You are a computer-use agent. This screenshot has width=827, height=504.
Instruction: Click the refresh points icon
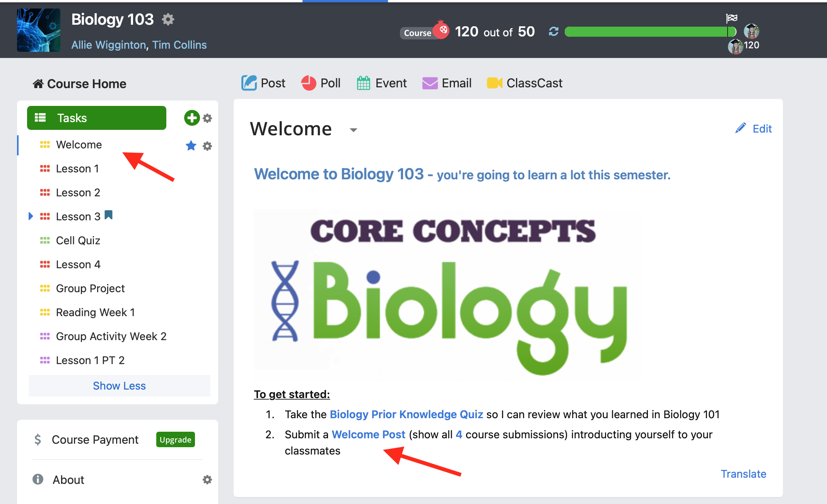pyautogui.click(x=554, y=32)
